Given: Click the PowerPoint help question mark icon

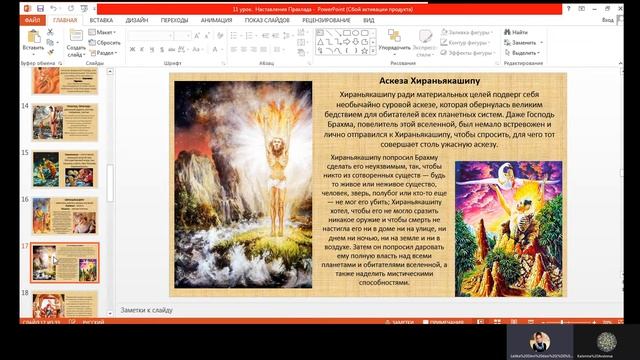Looking at the screenshot, I should coord(568,9).
